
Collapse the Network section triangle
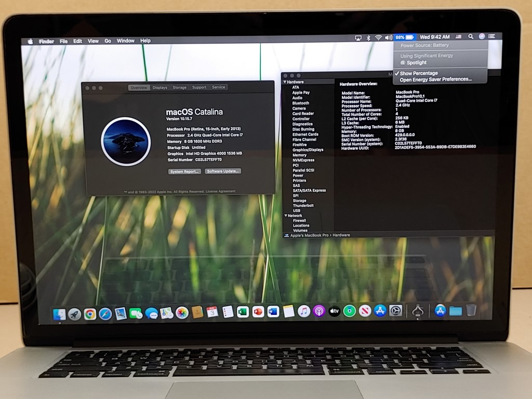[286, 216]
